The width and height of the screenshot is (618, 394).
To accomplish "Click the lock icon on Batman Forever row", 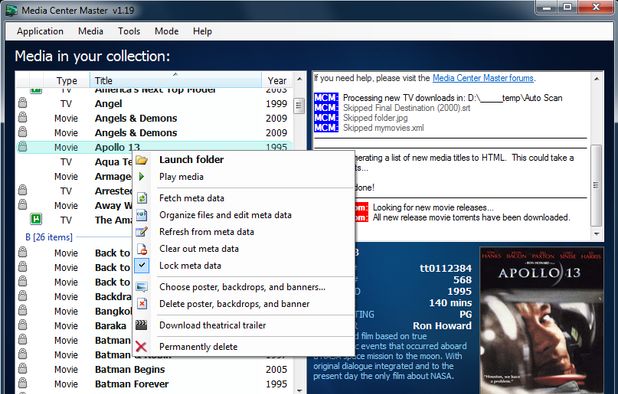I will click(23, 383).
